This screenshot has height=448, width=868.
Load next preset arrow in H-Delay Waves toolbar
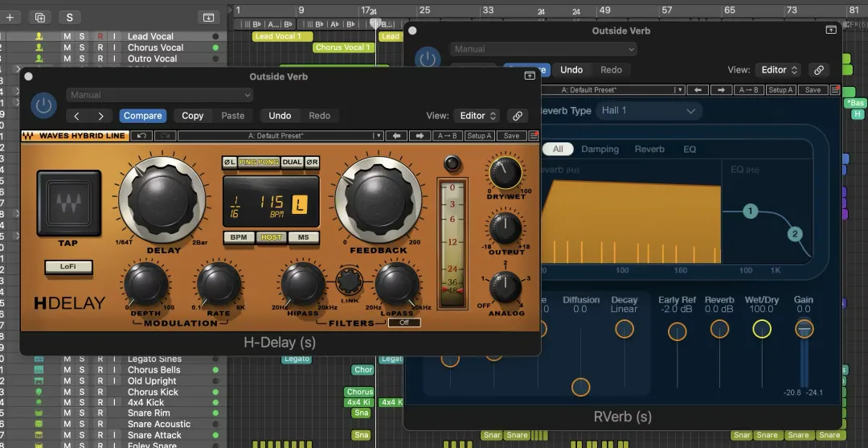click(x=420, y=136)
